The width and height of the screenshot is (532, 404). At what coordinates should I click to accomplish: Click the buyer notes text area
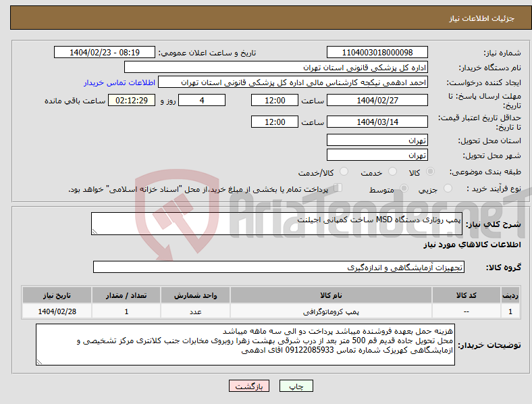coord(245,345)
